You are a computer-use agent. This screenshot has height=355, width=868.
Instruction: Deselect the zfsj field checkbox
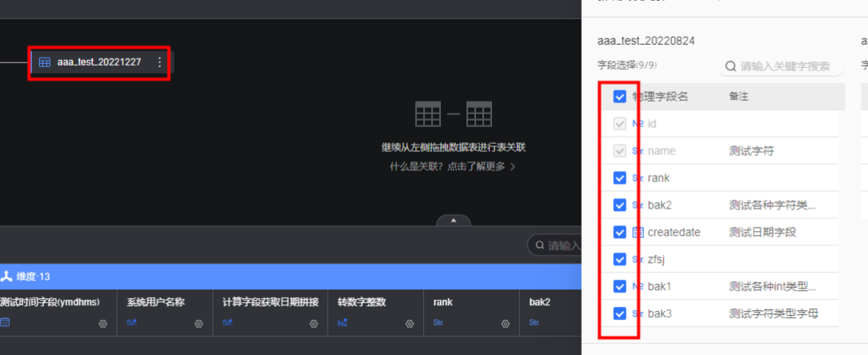(x=619, y=259)
